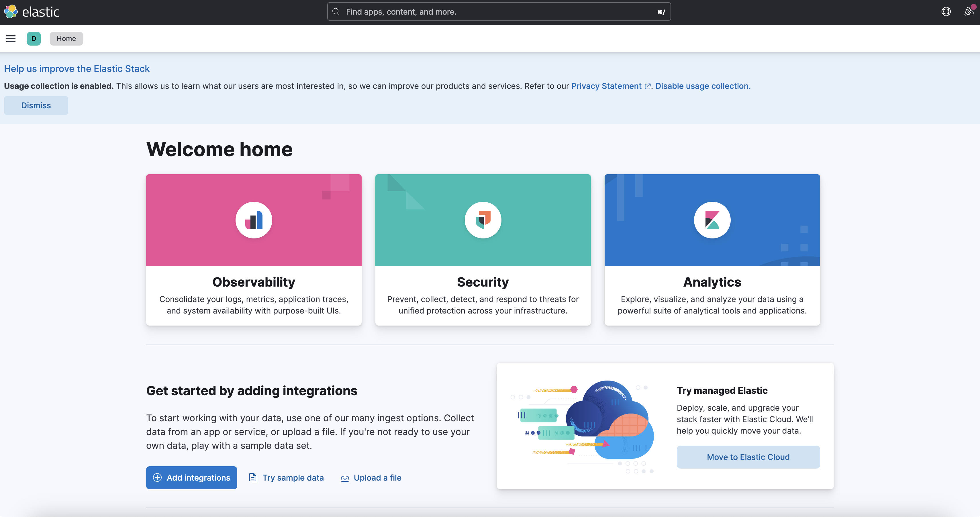Select the 'D' default space avatar
The image size is (980, 517).
[x=34, y=38]
